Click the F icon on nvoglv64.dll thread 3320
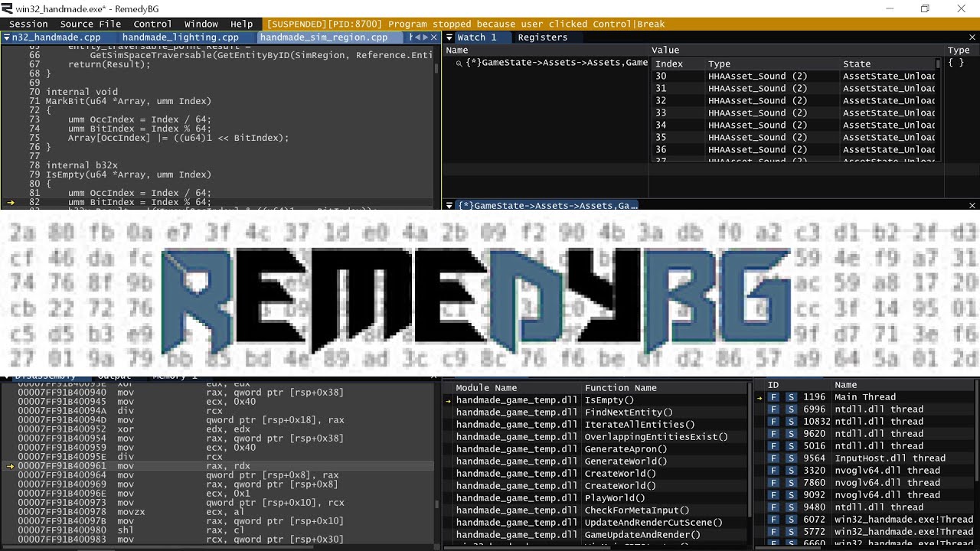The image size is (980, 551). click(x=774, y=471)
